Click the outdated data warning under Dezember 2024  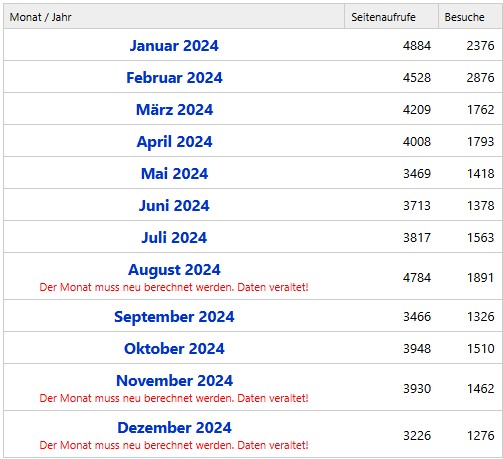pos(174,445)
